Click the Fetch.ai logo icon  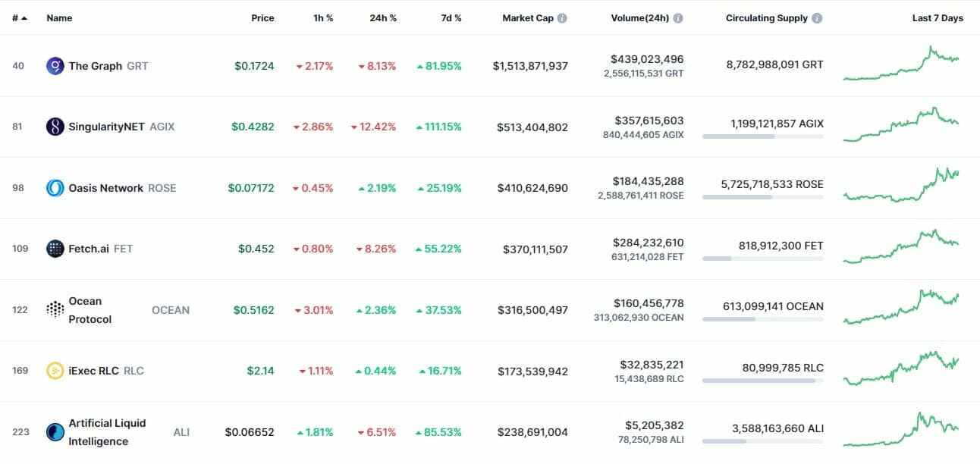click(x=55, y=249)
